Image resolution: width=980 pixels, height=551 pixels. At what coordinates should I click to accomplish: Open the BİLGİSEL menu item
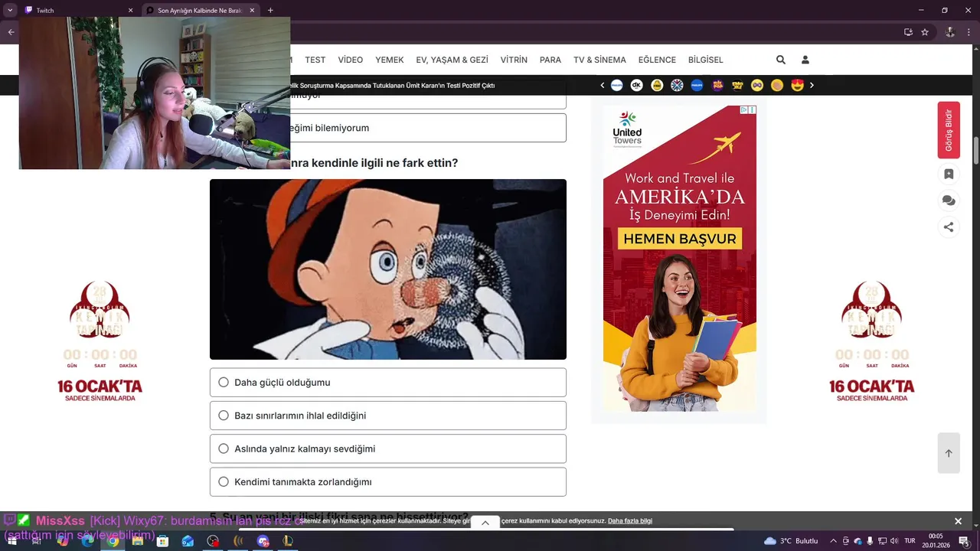(705, 60)
